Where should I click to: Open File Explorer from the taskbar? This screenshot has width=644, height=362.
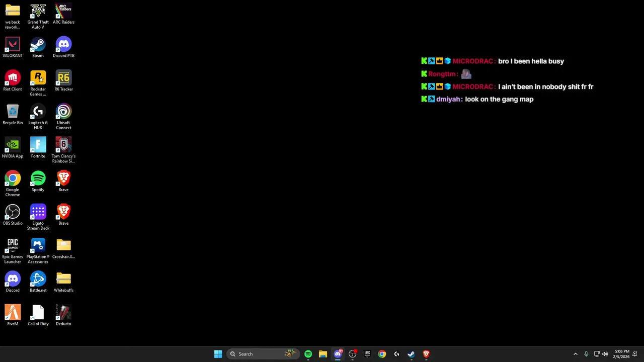(323, 354)
